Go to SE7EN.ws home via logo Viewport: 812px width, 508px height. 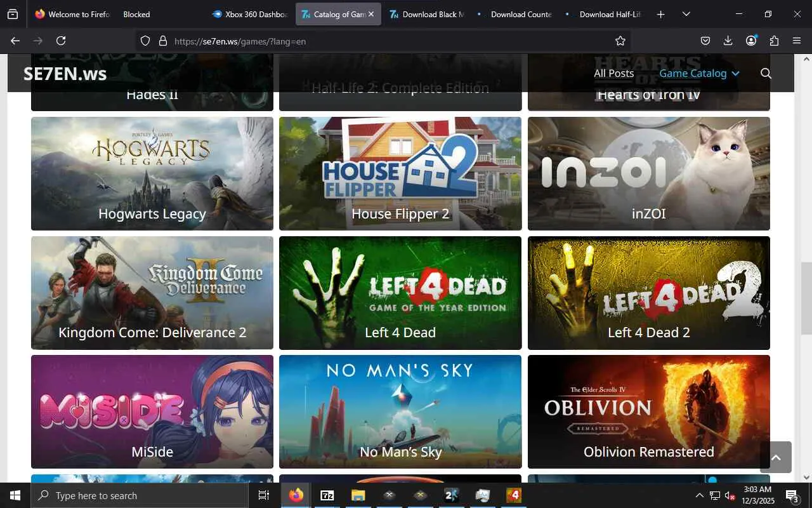[x=65, y=74]
